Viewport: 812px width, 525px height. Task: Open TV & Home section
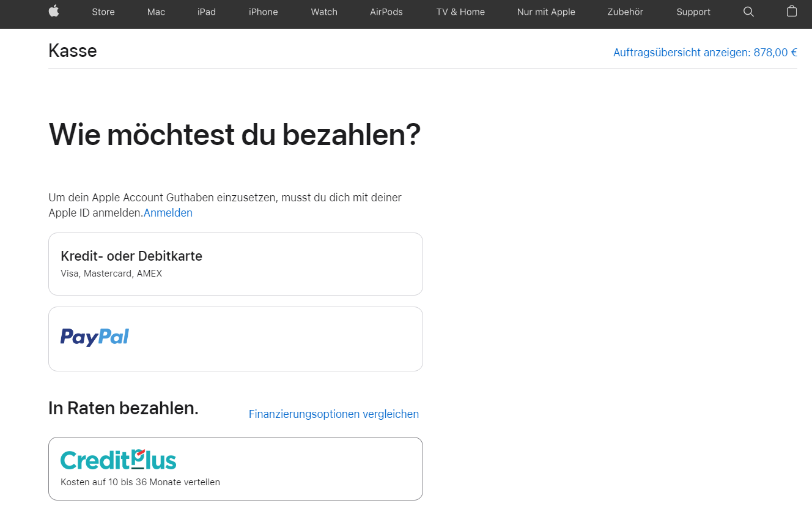[460, 12]
